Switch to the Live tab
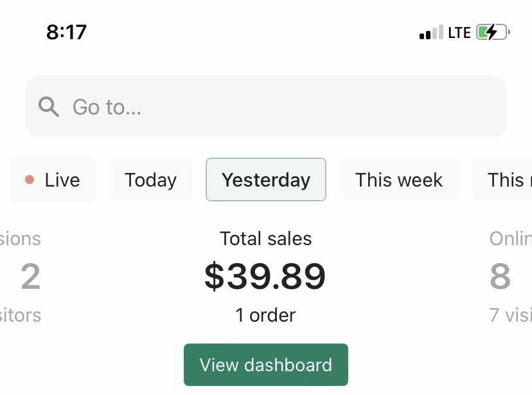Viewport: 532px width, 395px height. (x=53, y=180)
